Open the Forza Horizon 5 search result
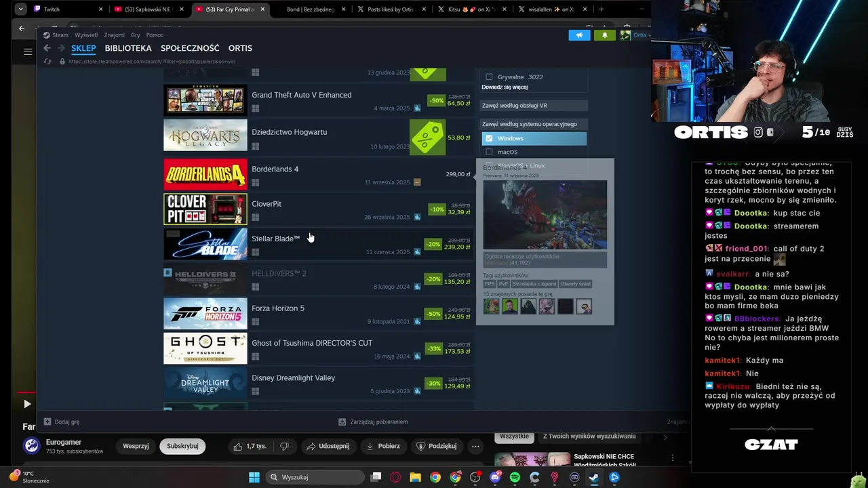This screenshot has height=488, width=868. pyautogui.click(x=319, y=313)
